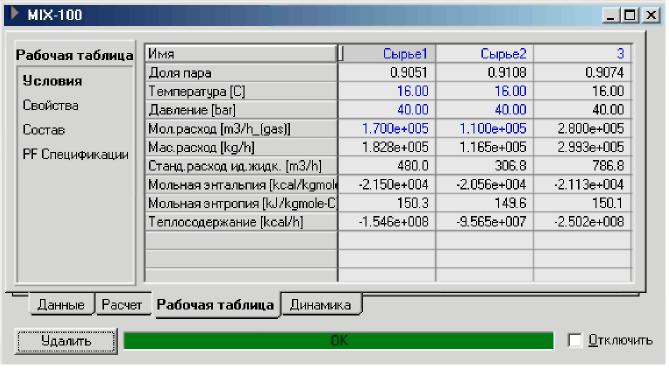This screenshot has width=669, height=369.
Task: Select the molar flow cell 1.700e+005
Action: pos(387,128)
